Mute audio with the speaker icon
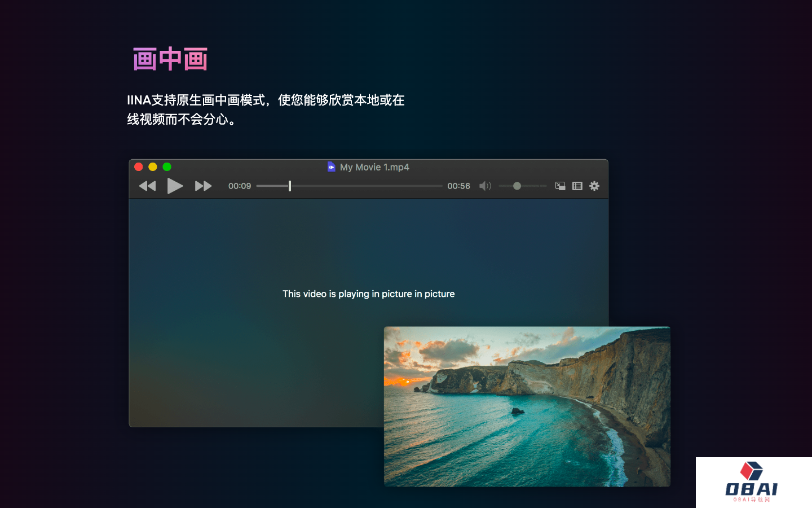Screen dimensions: 812x508 [485, 186]
